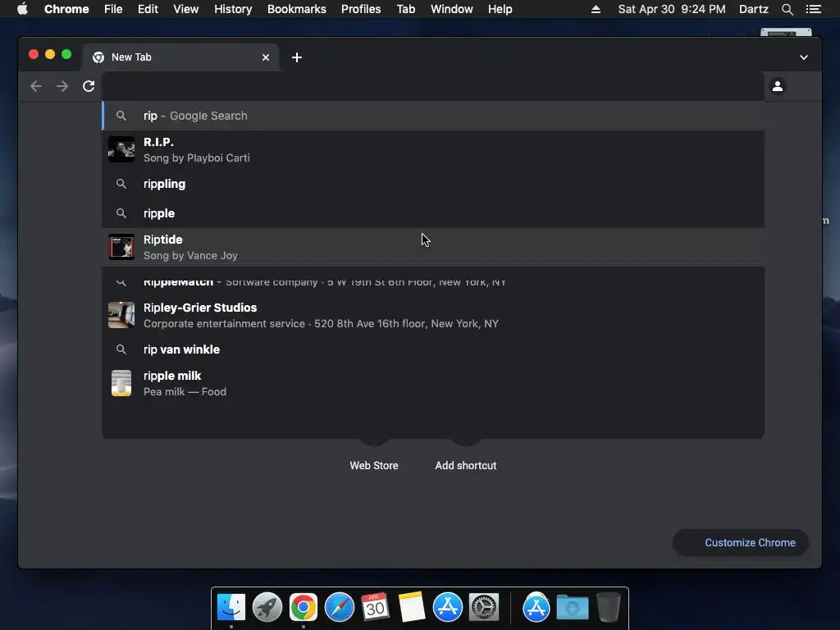Open the profile avatar icon
Screen dimensions: 840x630
(778, 85)
